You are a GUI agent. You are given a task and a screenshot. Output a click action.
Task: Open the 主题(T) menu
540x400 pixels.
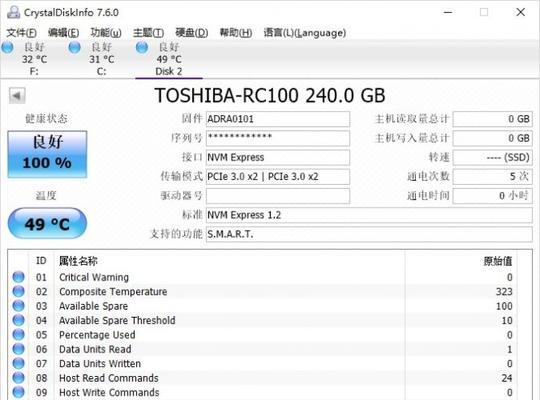pyautogui.click(x=148, y=33)
